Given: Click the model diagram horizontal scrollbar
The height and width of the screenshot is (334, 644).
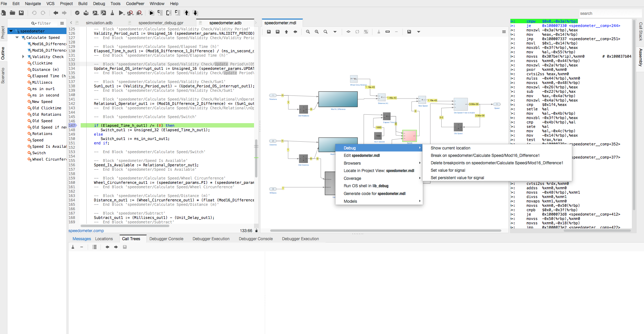Looking at the screenshot, I should [x=386, y=231].
